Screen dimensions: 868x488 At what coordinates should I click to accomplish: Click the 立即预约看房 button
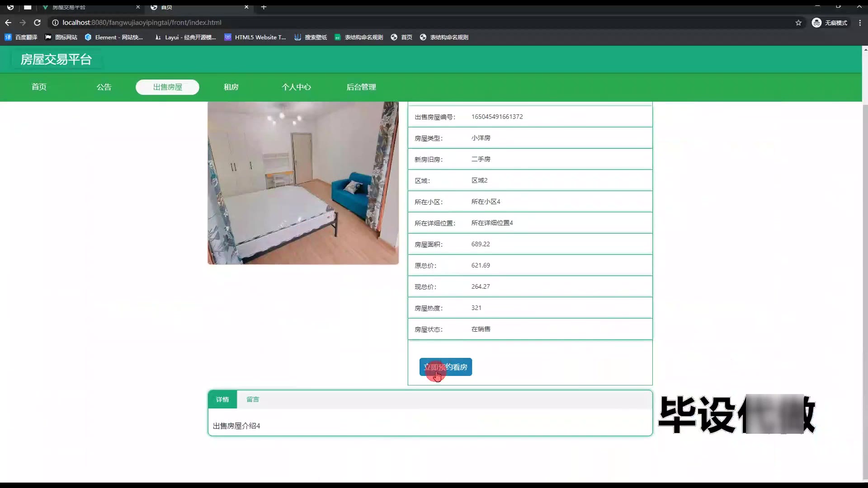445,367
